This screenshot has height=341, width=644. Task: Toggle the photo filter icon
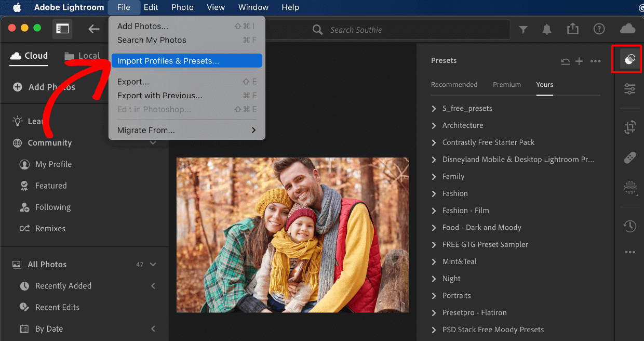click(x=523, y=29)
